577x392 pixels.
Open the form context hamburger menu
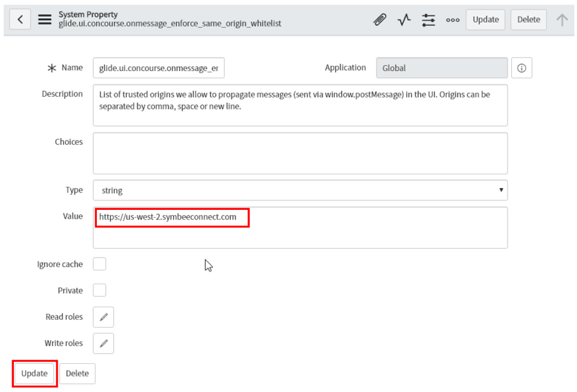(45, 20)
